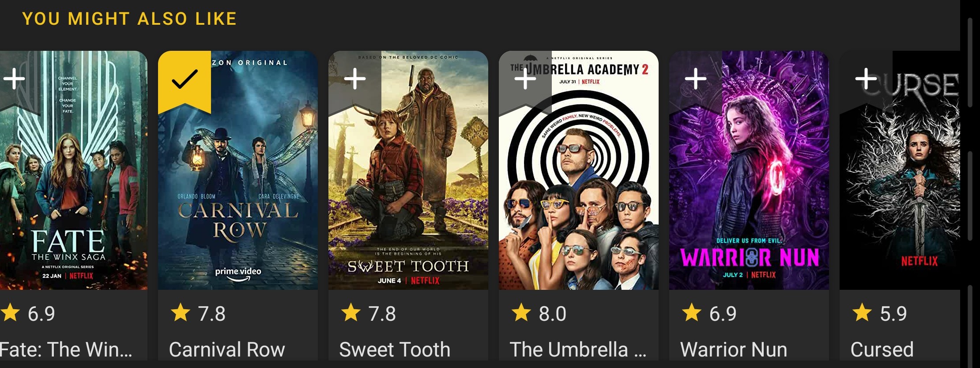980x368 pixels.
Task: Add Sweet Tooth to watchlist
Action: (355, 80)
